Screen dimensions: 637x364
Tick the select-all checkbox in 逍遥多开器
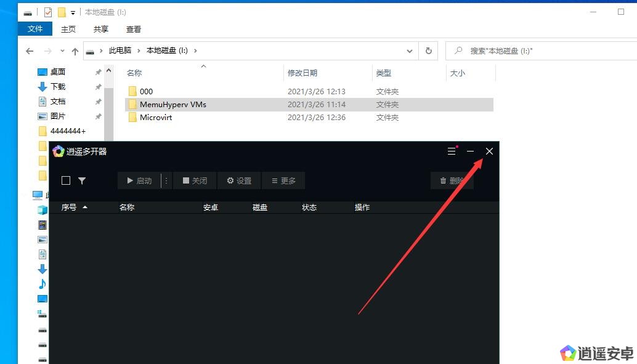click(x=66, y=180)
